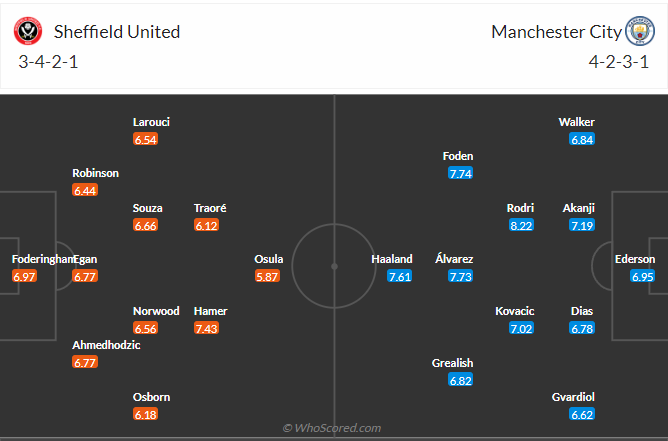668x441 pixels.
Task: Open Osula's 5.87 rating badge
Action: [267, 276]
